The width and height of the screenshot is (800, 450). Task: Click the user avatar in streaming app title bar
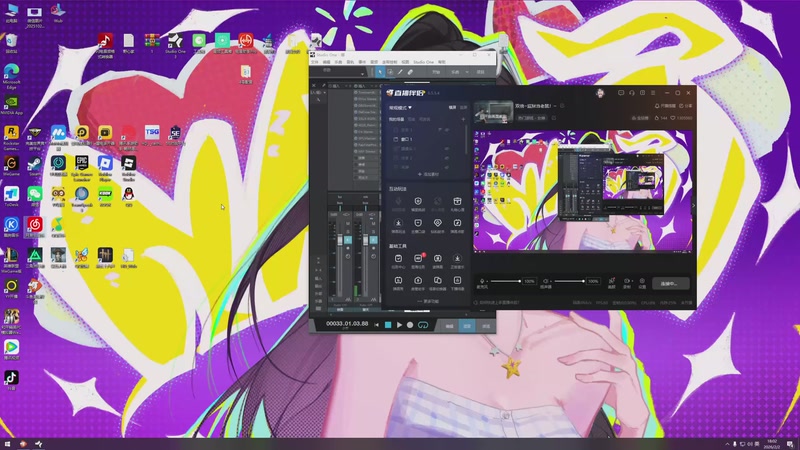click(600, 93)
